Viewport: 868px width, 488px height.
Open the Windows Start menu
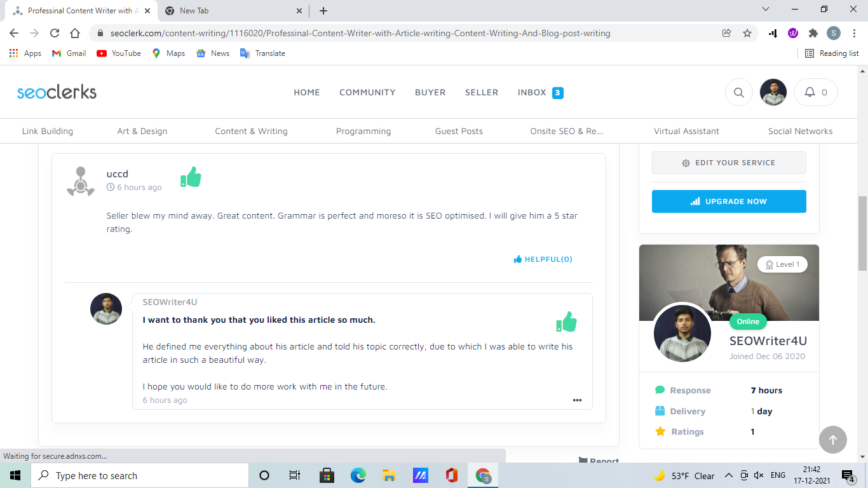click(x=15, y=475)
